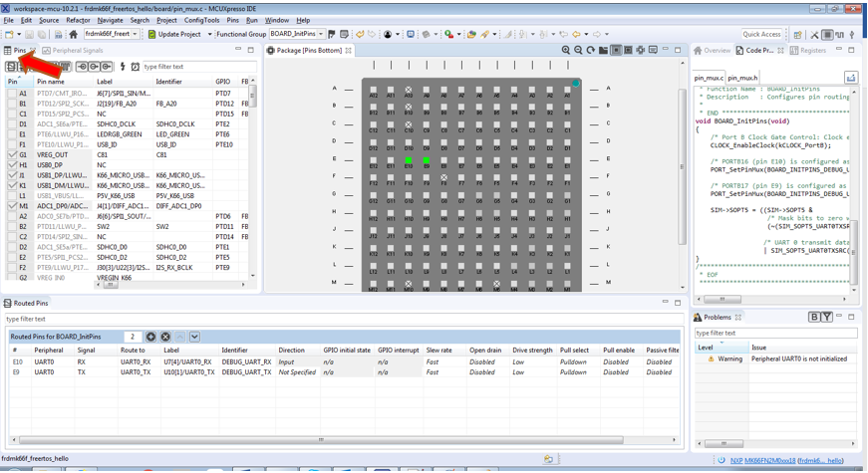Click the clock filter icon in Pins view

[x=136, y=67]
